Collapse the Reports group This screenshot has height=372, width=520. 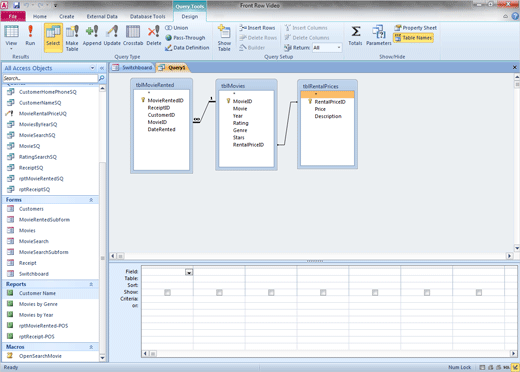pyautogui.click(x=91, y=284)
